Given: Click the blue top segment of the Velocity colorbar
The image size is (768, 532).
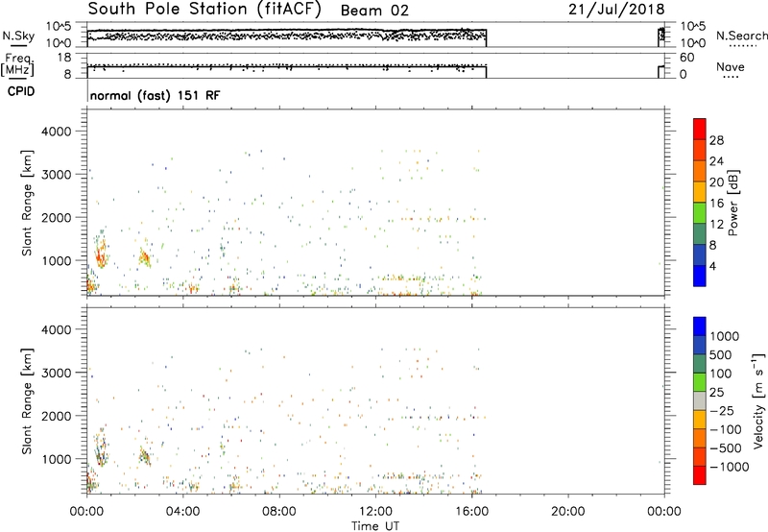Looking at the screenshot, I should (700, 326).
